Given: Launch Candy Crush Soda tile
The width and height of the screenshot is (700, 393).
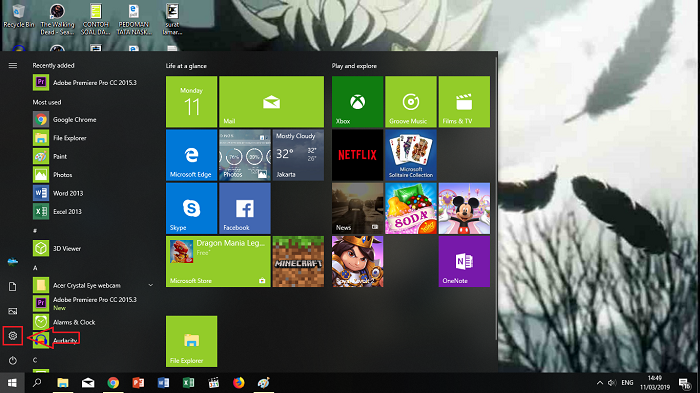Looking at the screenshot, I should (x=411, y=208).
